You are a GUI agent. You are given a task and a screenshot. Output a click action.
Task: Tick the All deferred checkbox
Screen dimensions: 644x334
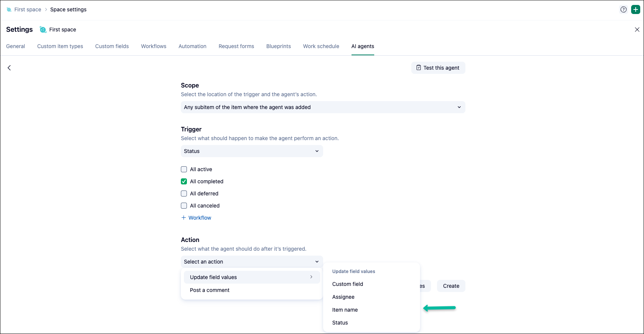click(184, 194)
